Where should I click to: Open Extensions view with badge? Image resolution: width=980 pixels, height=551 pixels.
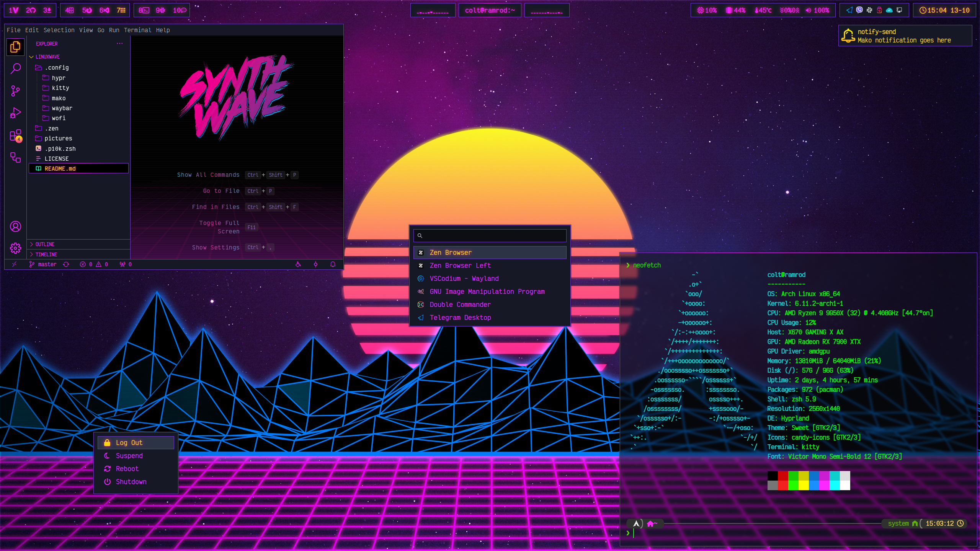(x=15, y=135)
